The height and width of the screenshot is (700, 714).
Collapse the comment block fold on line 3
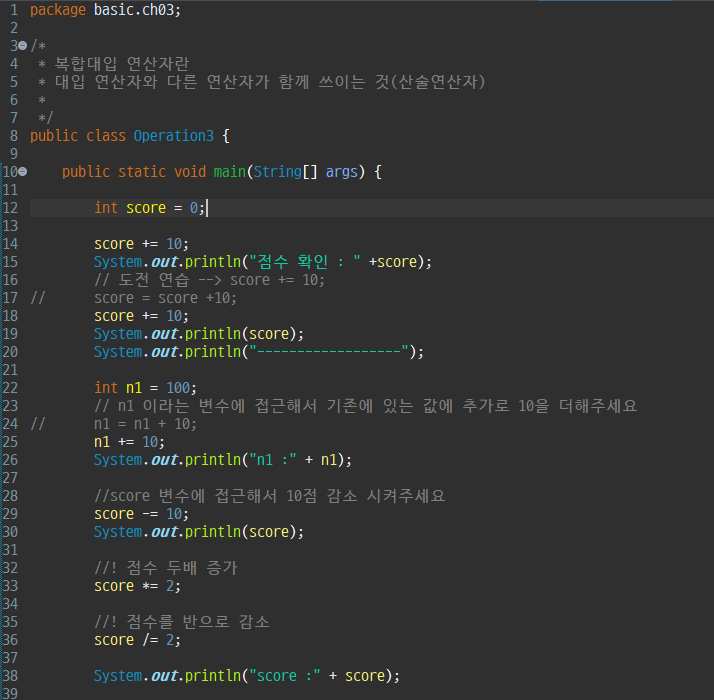(x=22, y=46)
